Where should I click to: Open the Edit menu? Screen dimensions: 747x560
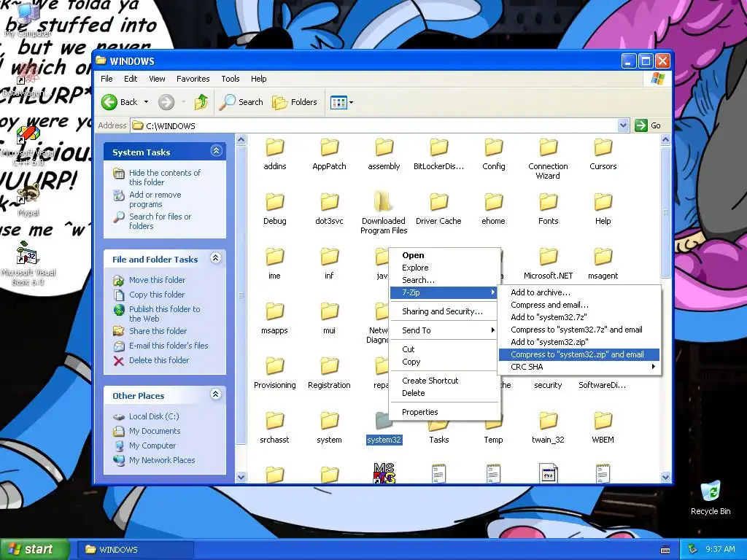[131, 79]
